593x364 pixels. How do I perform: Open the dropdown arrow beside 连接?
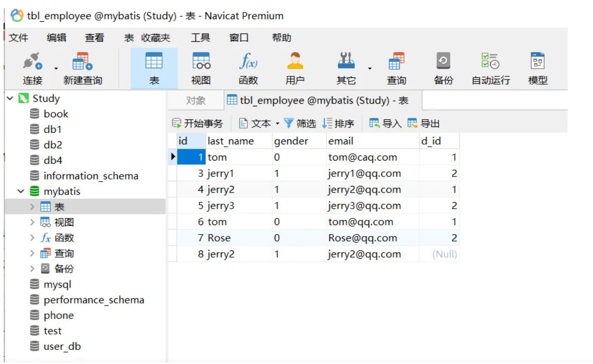click(x=56, y=69)
